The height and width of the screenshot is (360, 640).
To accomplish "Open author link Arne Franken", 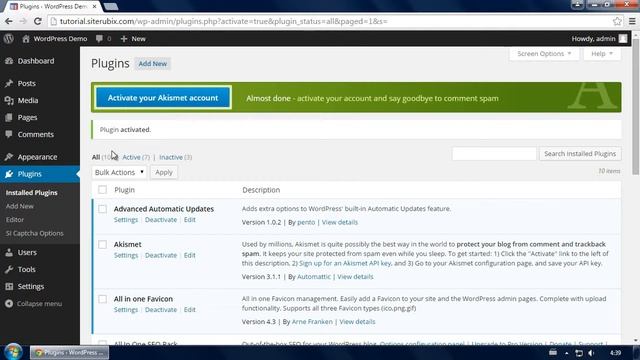I will pyautogui.click(x=312, y=322).
